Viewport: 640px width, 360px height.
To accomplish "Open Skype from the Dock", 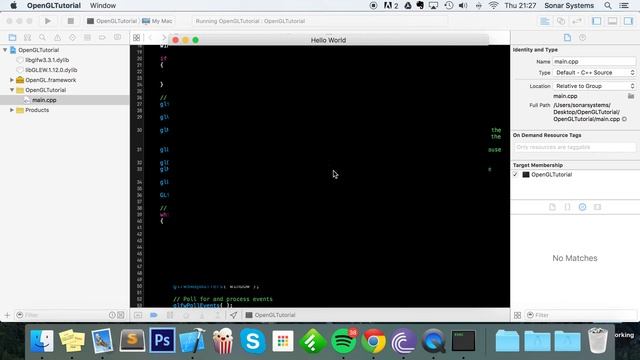I will [x=253, y=340].
